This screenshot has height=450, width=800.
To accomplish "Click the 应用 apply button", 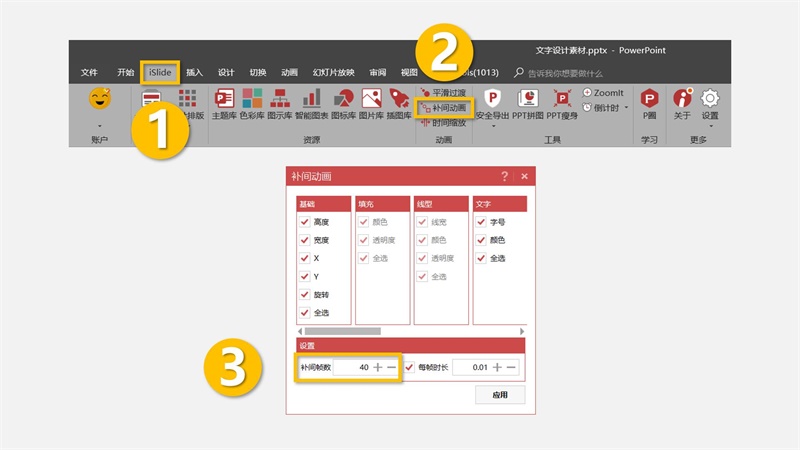I will pyautogui.click(x=500, y=394).
